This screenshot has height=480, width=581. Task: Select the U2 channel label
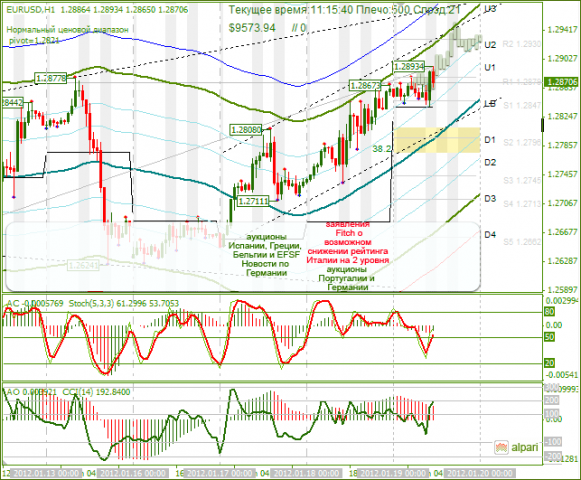point(490,45)
